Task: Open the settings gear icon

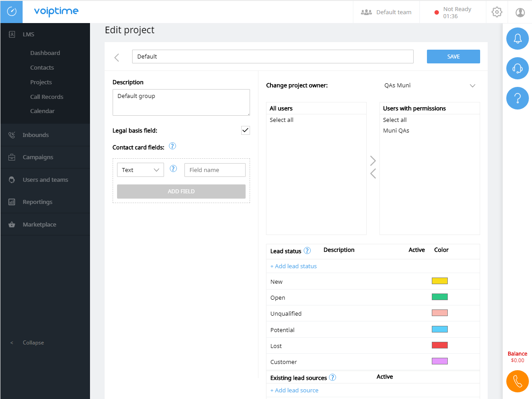Action: [497, 12]
